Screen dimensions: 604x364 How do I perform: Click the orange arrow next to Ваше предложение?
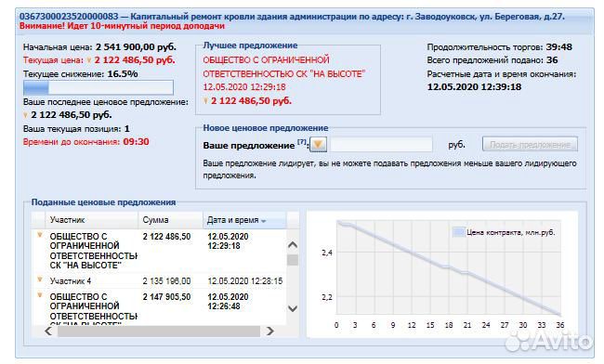click(318, 145)
